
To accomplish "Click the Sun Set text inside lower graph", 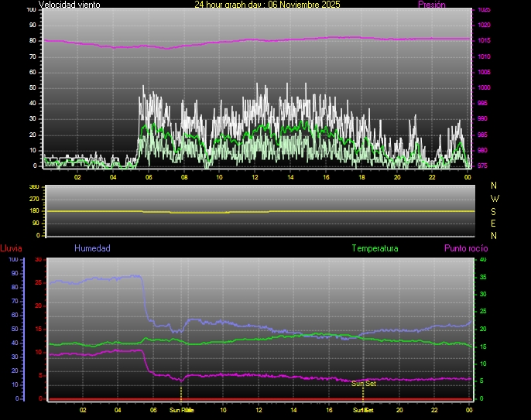I will 364,384.
